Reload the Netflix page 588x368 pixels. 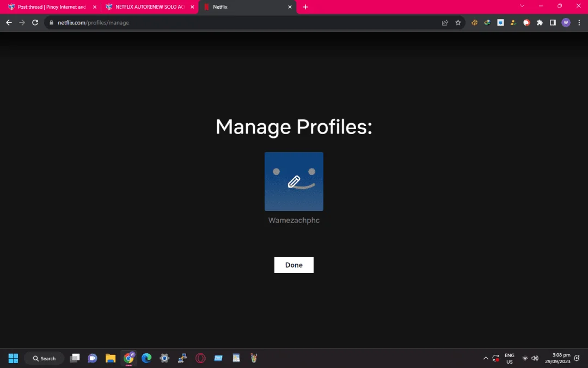tap(35, 22)
